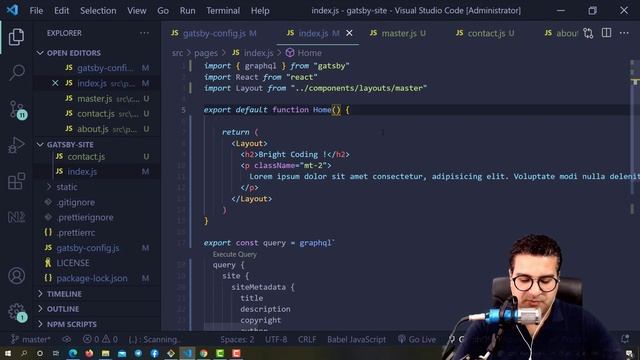Open Firefox from the taskbar
640x360 pixels.
[x=89, y=353]
